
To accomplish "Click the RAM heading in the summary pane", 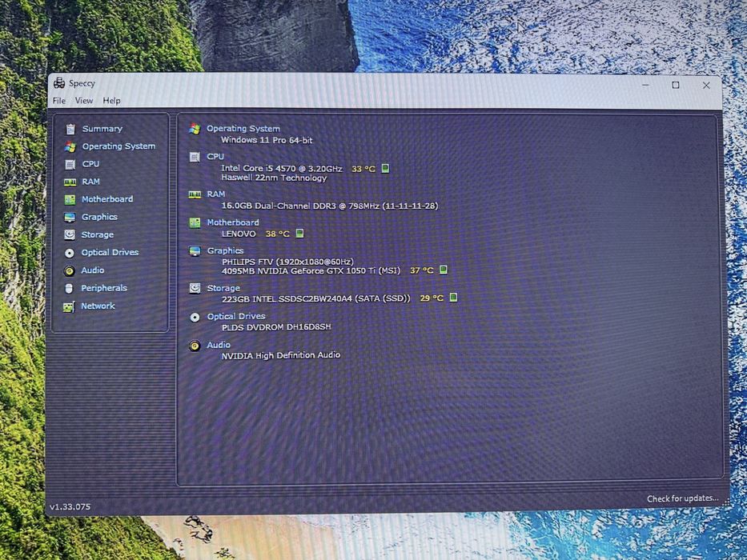I will [216, 194].
